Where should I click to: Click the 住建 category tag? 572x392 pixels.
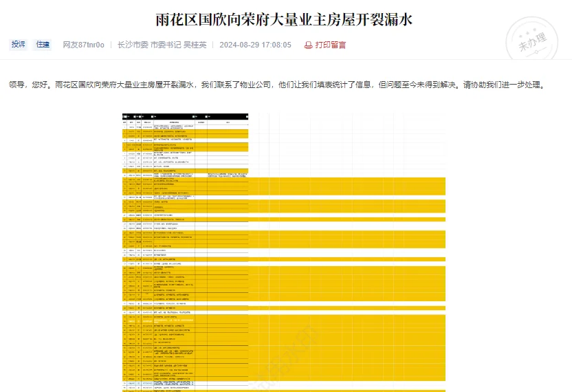click(43, 45)
